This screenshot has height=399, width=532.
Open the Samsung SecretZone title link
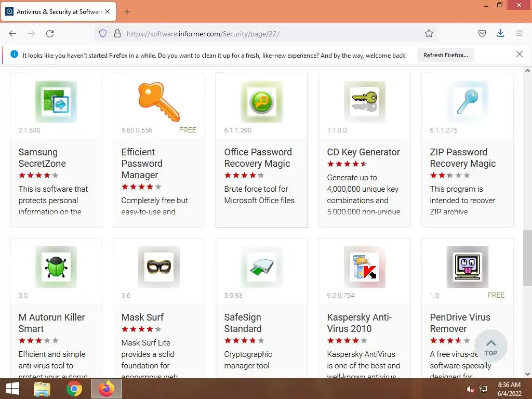click(42, 158)
